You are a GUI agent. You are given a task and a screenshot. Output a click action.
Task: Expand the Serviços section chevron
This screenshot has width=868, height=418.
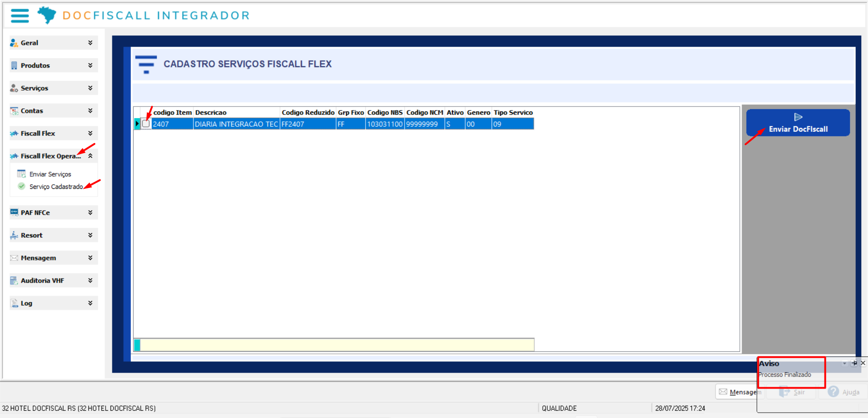[x=90, y=88]
